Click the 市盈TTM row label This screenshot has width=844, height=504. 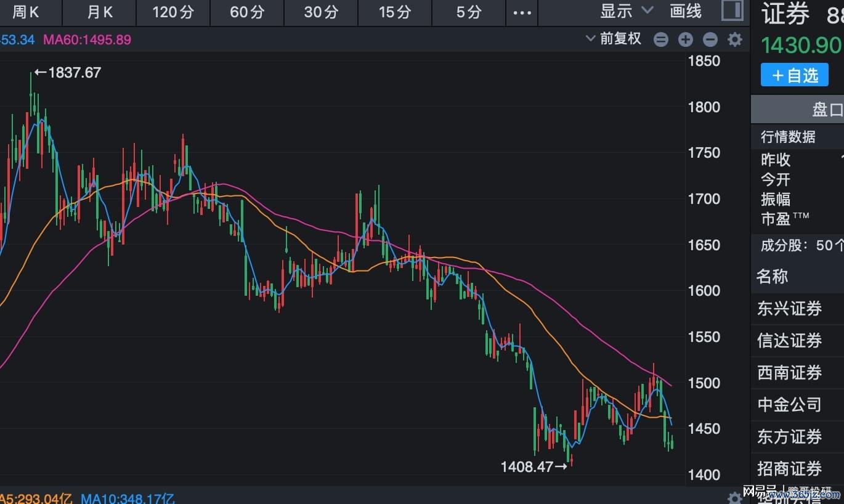point(785,219)
